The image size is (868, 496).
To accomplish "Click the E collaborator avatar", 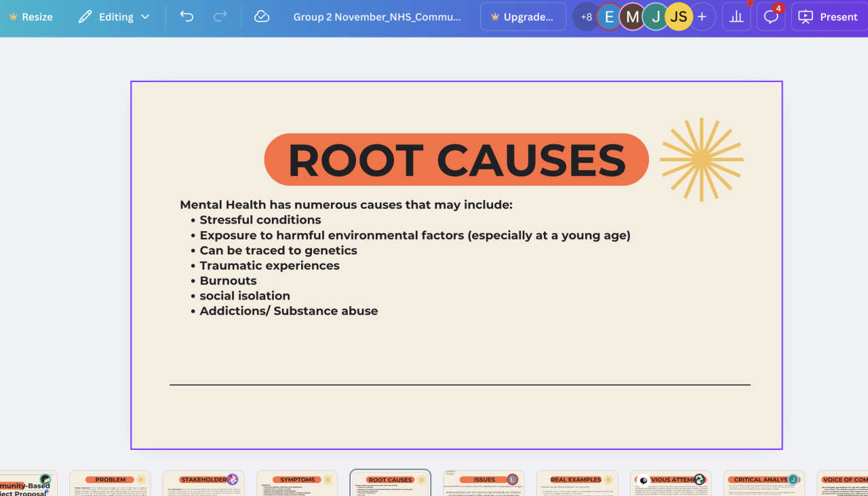I will point(609,17).
